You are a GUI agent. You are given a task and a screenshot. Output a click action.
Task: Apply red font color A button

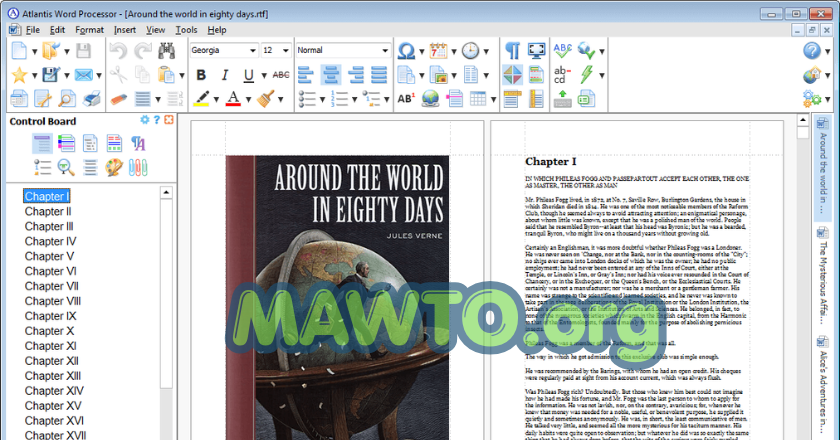233,99
